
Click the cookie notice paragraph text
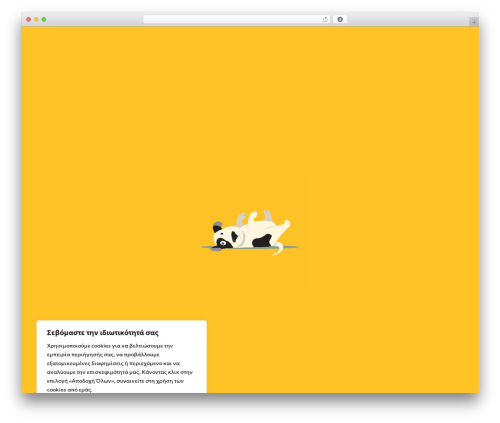click(x=120, y=368)
